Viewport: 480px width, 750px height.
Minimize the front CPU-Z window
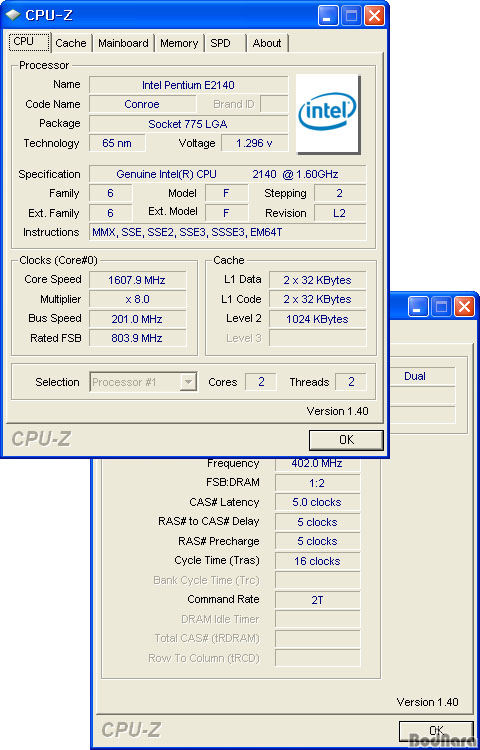coord(327,16)
